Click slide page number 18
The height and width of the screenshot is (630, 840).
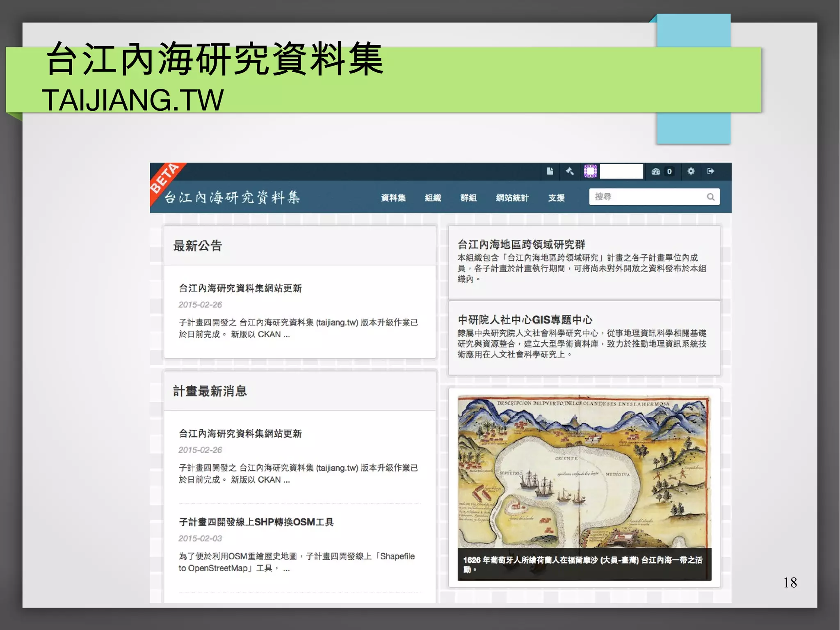[790, 582]
